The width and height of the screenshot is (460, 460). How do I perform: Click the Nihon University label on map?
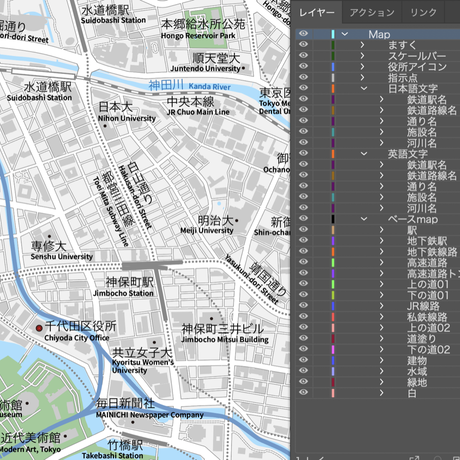tap(127, 118)
